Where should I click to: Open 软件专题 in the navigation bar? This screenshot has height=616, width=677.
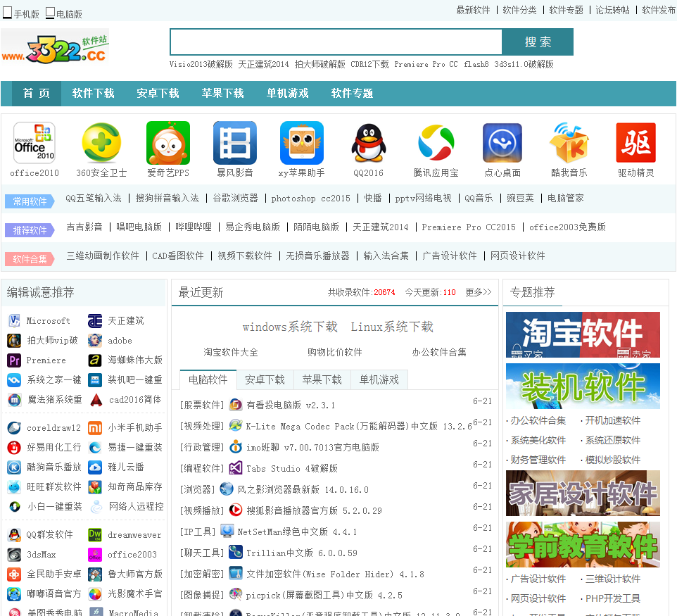[353, 94]
